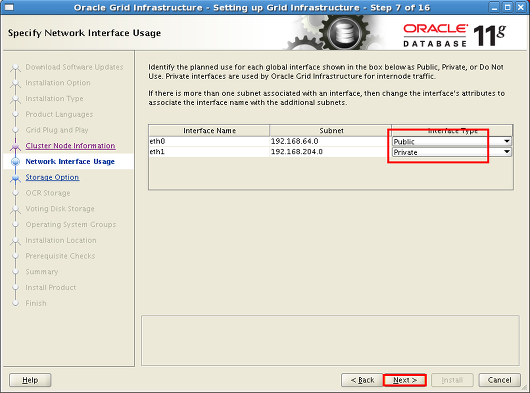530x393 pixels.
Task: Close the installer window
Action: point(521,7)
